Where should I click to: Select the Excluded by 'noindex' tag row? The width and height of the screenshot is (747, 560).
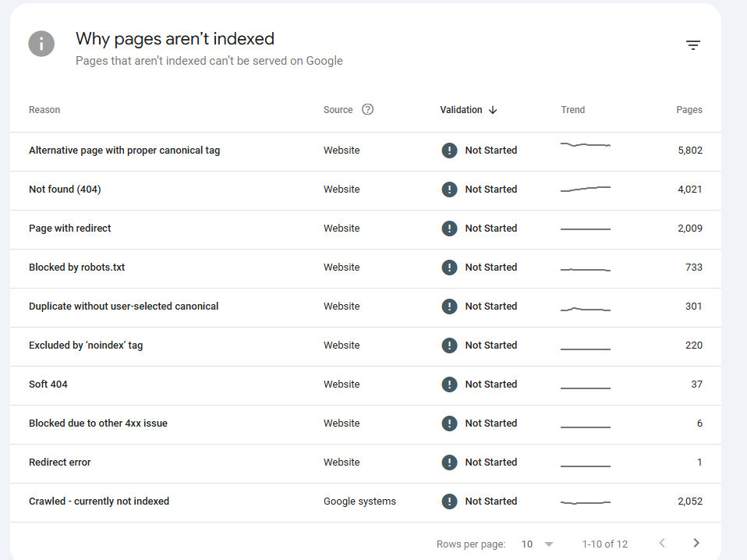(366, 346)
